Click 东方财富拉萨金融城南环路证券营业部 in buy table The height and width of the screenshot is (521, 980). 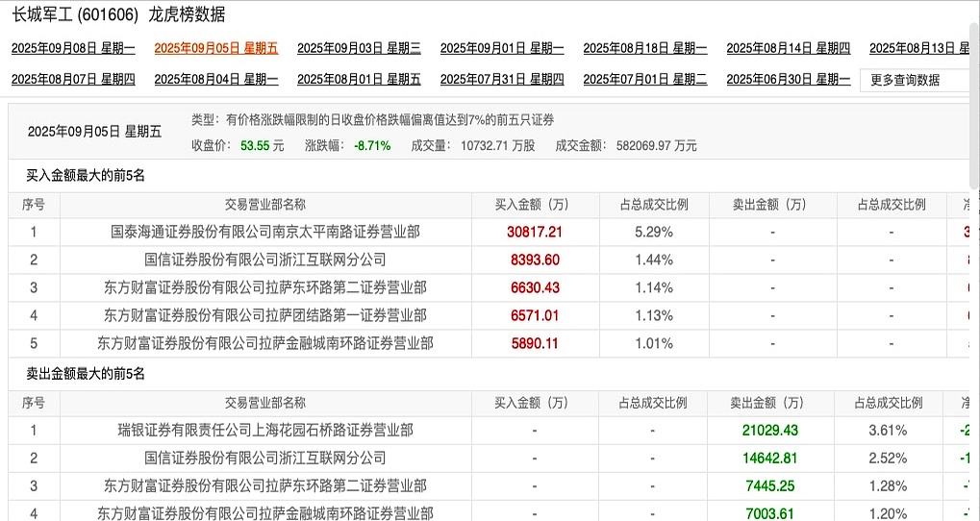(x=265, y=343)
